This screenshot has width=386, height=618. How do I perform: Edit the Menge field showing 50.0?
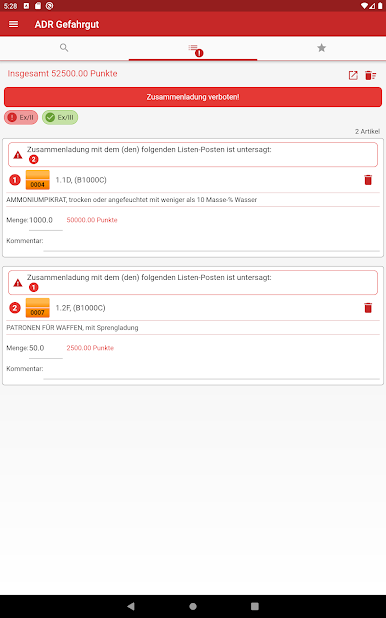[x=45, y=349]
